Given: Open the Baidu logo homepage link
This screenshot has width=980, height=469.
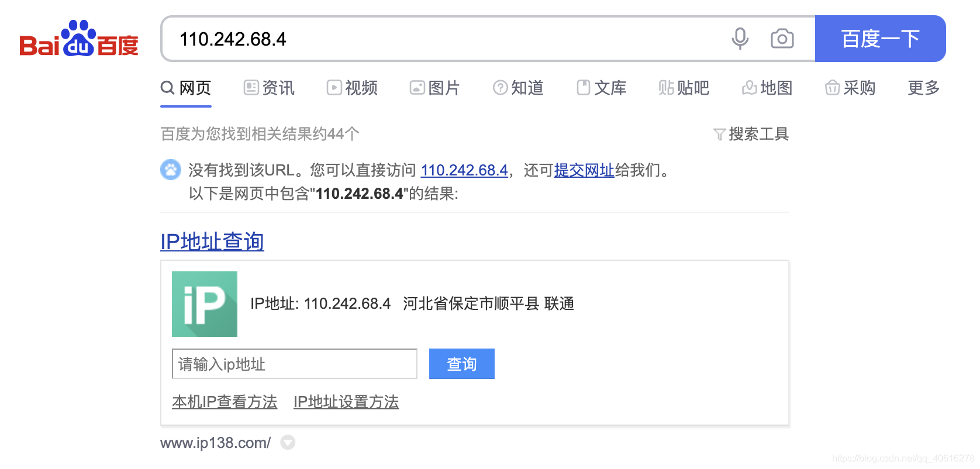Looking at the screenshot, I should (x=79, y=39).
